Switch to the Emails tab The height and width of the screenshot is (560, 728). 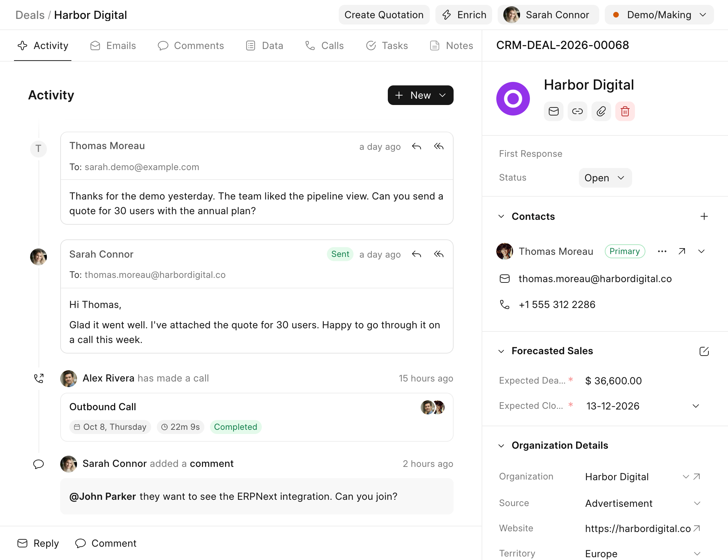click(x=113, y=45)
